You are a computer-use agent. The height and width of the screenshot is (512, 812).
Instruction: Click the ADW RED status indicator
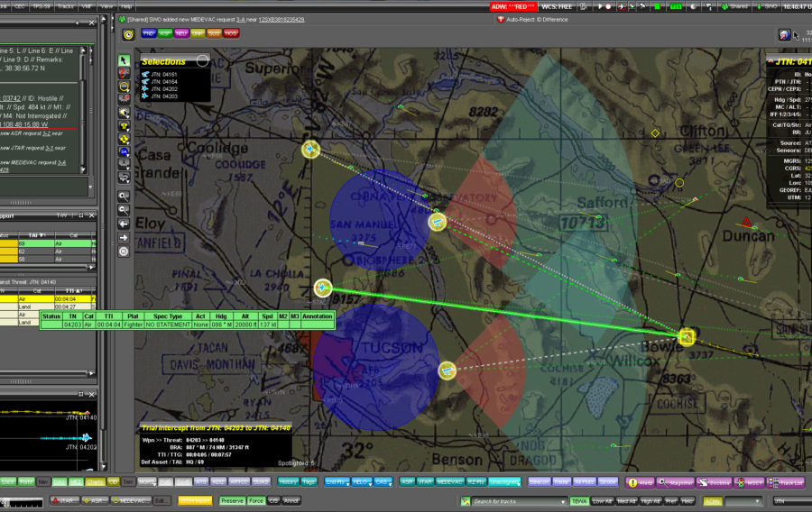click(513, 6)
